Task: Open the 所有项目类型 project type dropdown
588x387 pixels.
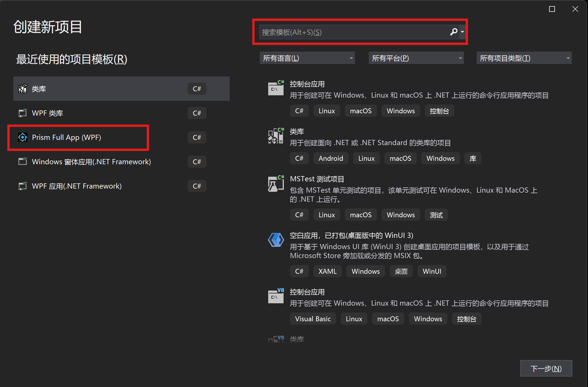Action: 524,58
